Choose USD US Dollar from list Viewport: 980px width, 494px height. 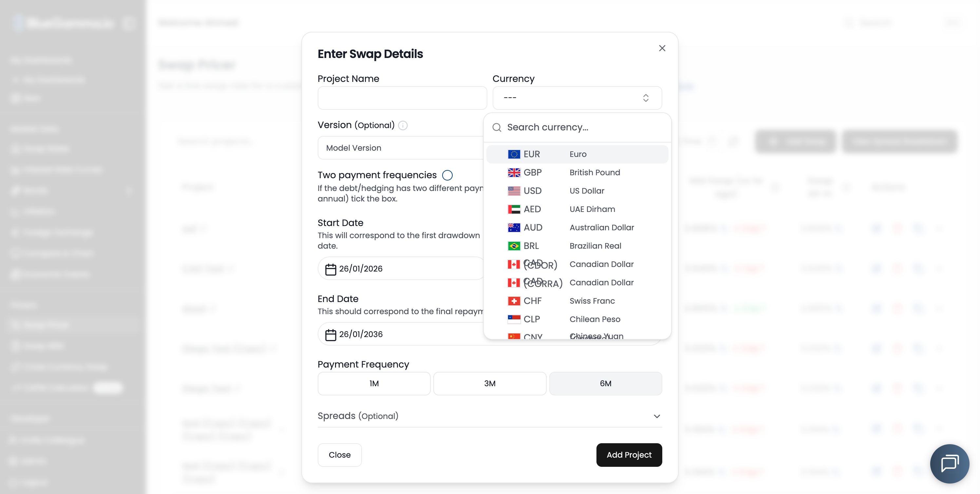tap(577, 191)
